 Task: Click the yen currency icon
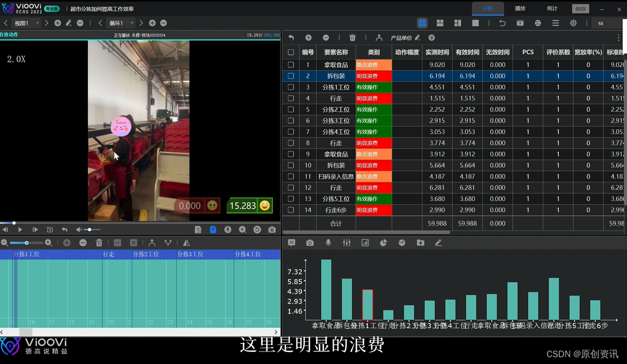[x=431, y=38]
